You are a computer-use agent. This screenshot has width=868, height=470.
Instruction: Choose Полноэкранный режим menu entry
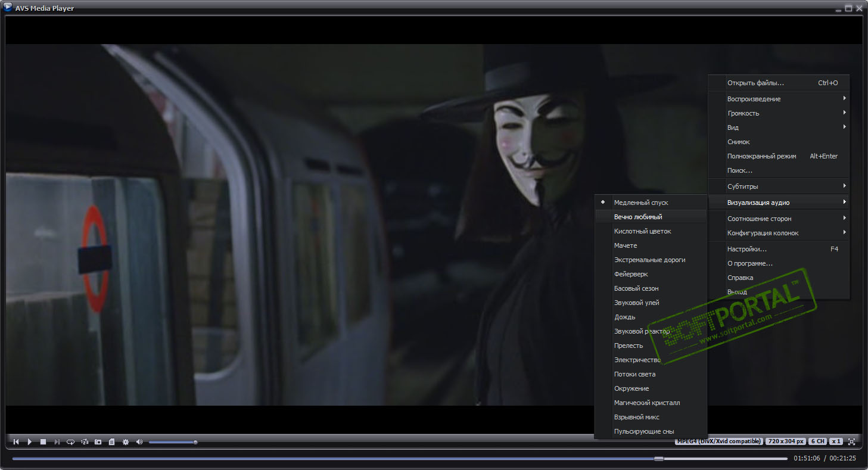tap(778, 156)
